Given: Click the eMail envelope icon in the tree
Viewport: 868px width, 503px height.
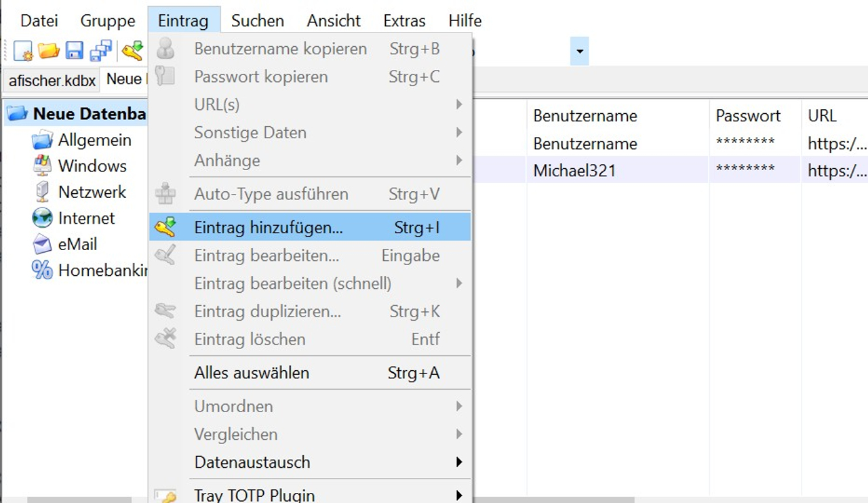Looking at the screenshot, I should pyautogui.click(x=42, y=244).
